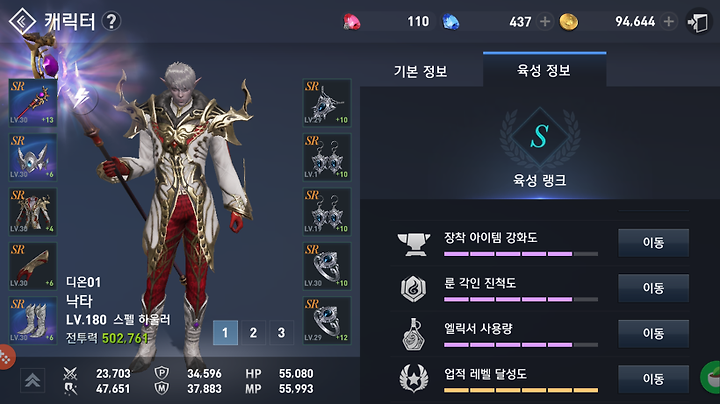Switch to equipment preset 1
720x404 pixels.
click(225, 332)
